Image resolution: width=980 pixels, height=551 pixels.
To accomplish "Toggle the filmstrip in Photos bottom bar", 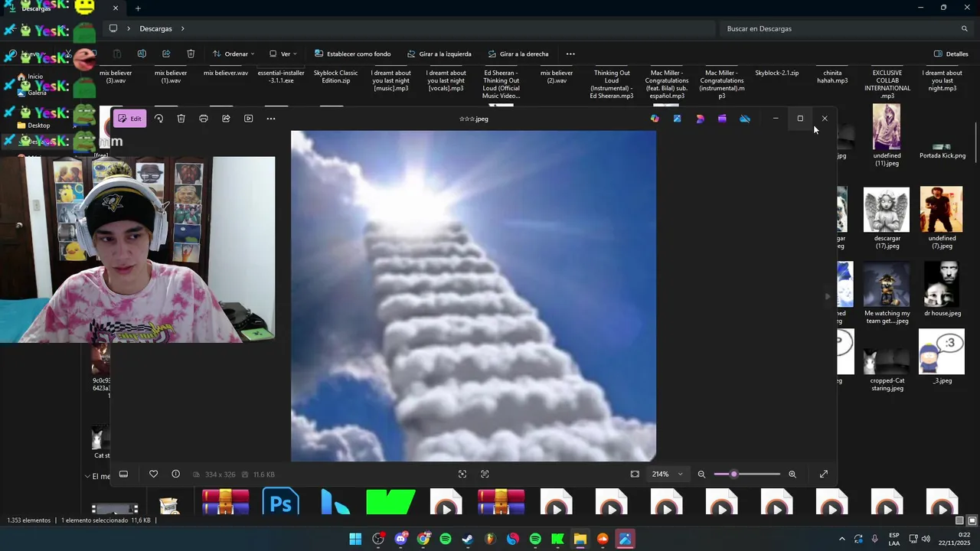I will [x=123, y=474].
